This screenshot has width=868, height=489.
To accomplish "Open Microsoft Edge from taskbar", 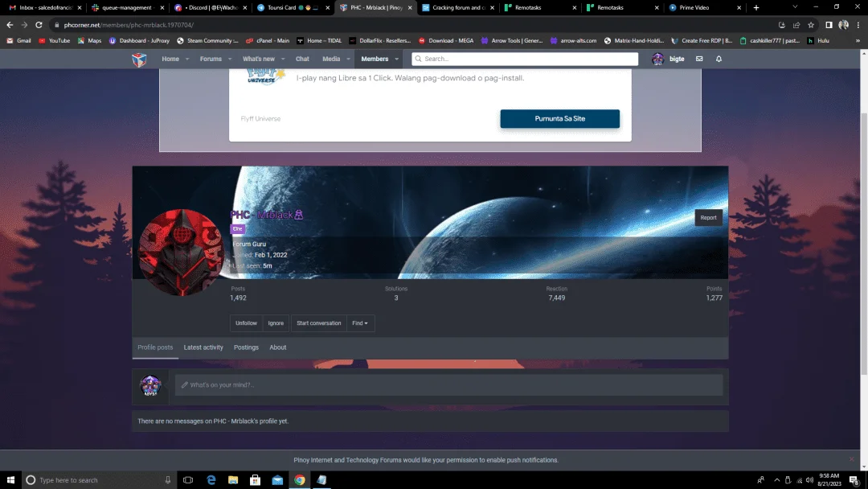I will pos(211,480).
